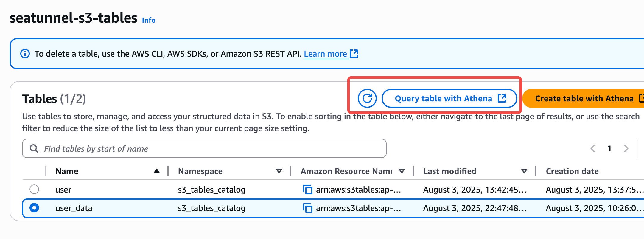Click page number 1 in pagination
This screenshot has width=644, height=239.
click(x=609, y=148)
